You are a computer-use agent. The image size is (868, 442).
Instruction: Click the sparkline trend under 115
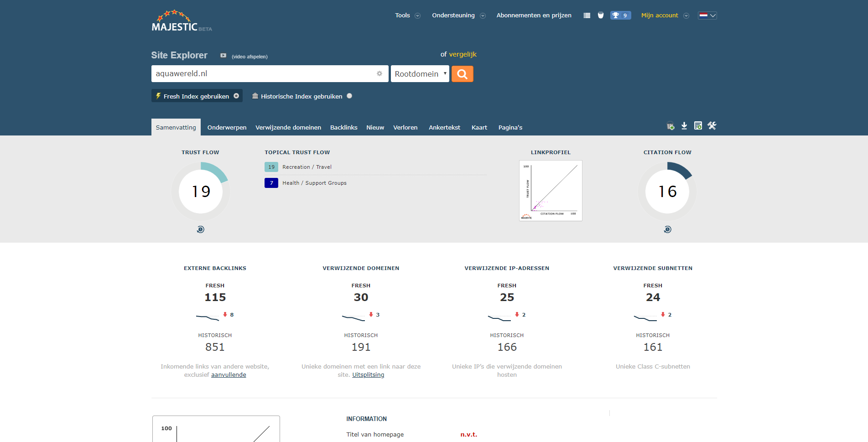[208, 317]
